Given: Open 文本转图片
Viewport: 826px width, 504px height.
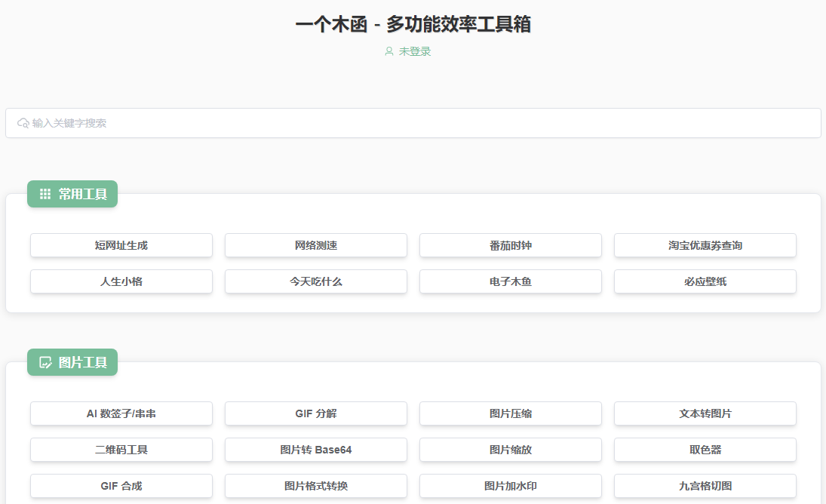Looking at the screenshot, I should click(x=705, y=413).
